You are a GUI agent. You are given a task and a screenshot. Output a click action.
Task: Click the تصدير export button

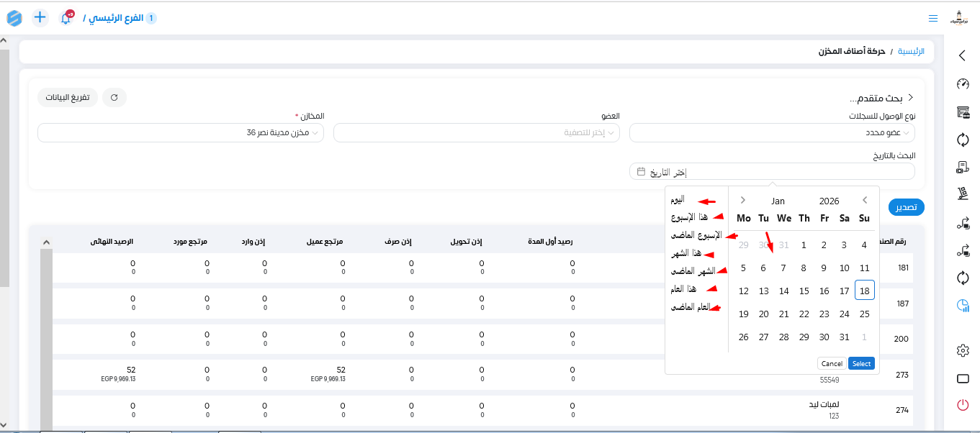[907, 207]
